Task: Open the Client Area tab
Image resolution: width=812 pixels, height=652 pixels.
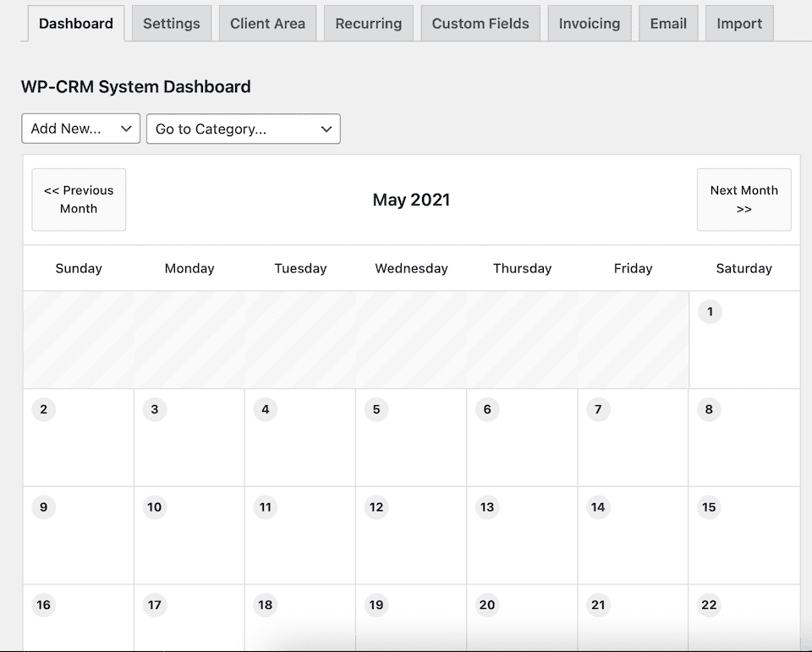Action: [x=267, y=23]
